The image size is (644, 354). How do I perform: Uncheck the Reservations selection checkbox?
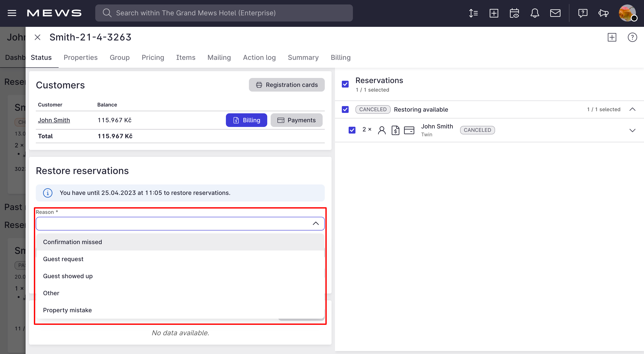point(345,84)
